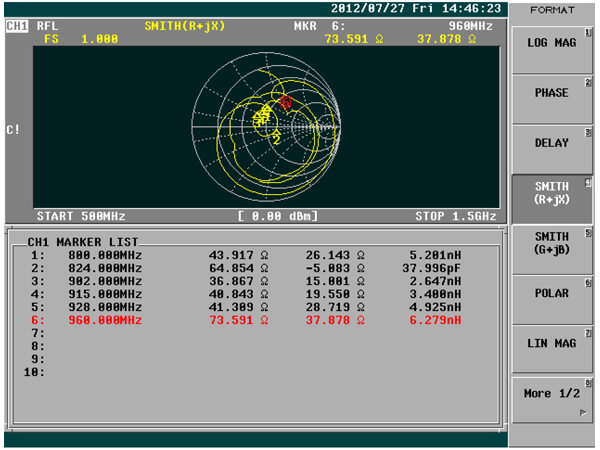Click the C! correction status indicator
The height and width of the screenshot is (450, 600).
(x=13, y=130)
